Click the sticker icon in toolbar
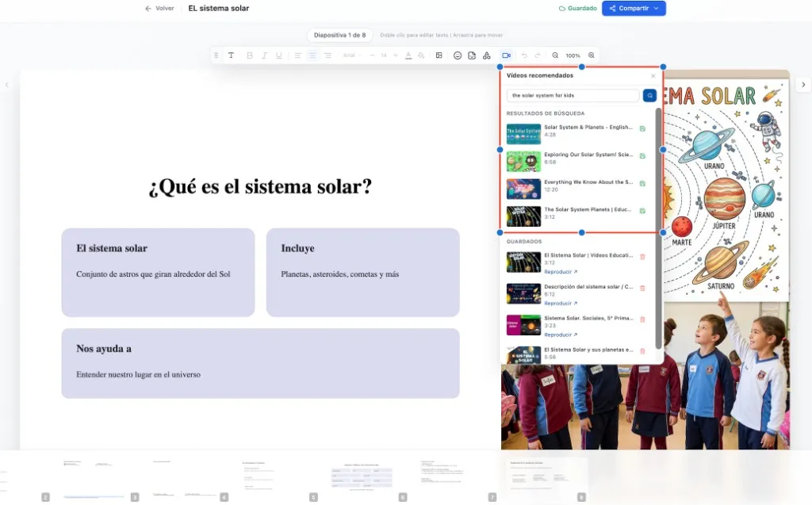Image resolution: width=812 pixels, height=505 pixels. [x=472, y=55]
